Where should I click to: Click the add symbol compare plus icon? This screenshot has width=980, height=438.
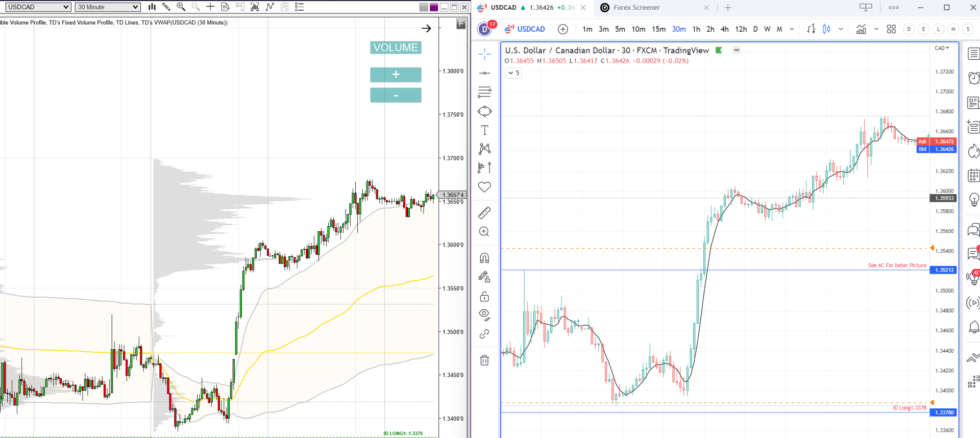[x=563, y=29]
